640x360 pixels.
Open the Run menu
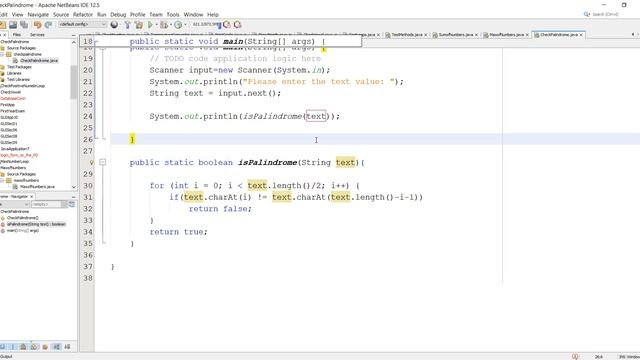[102, 14]
